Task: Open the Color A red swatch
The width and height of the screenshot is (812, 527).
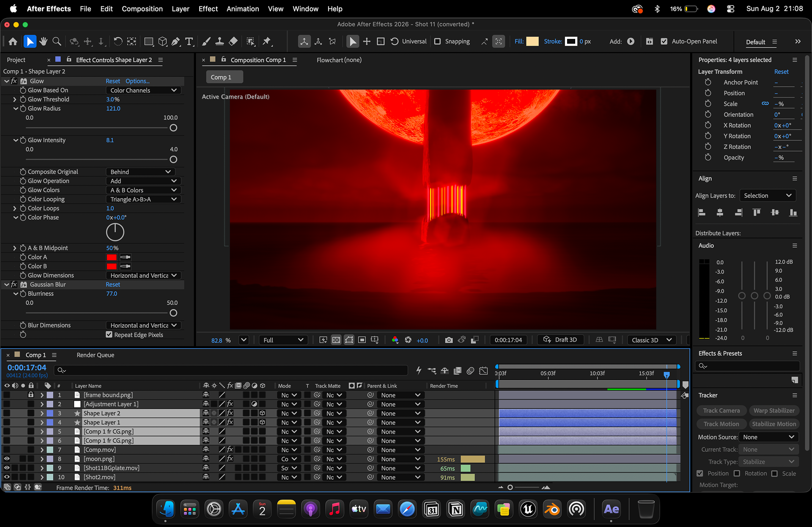Action: pyautogui.click(x=112, y=257)
